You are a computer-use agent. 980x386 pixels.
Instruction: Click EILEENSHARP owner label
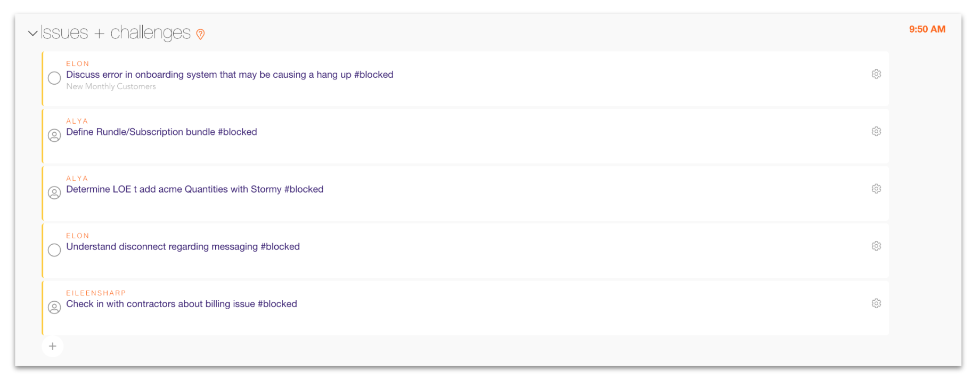96,293
